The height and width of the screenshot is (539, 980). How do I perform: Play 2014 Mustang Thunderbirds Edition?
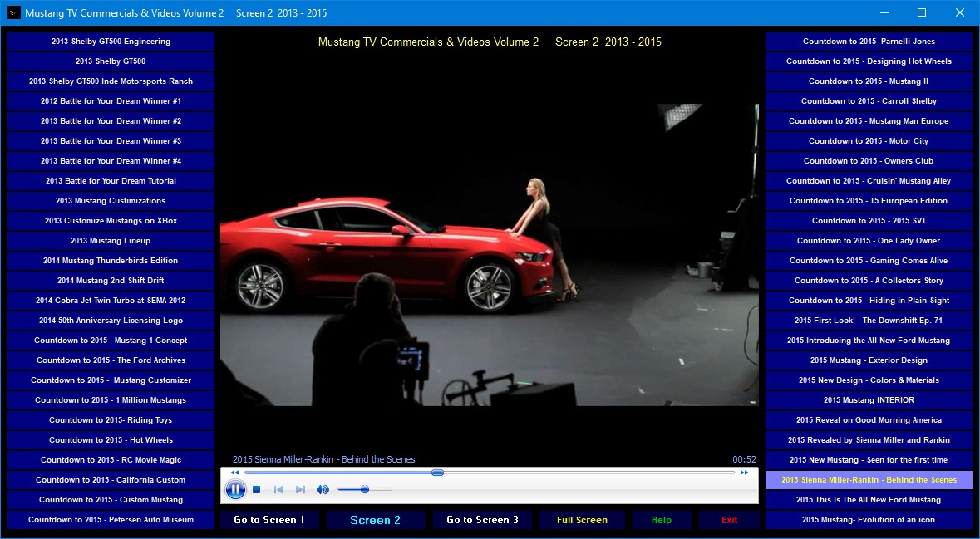(111, 261)
